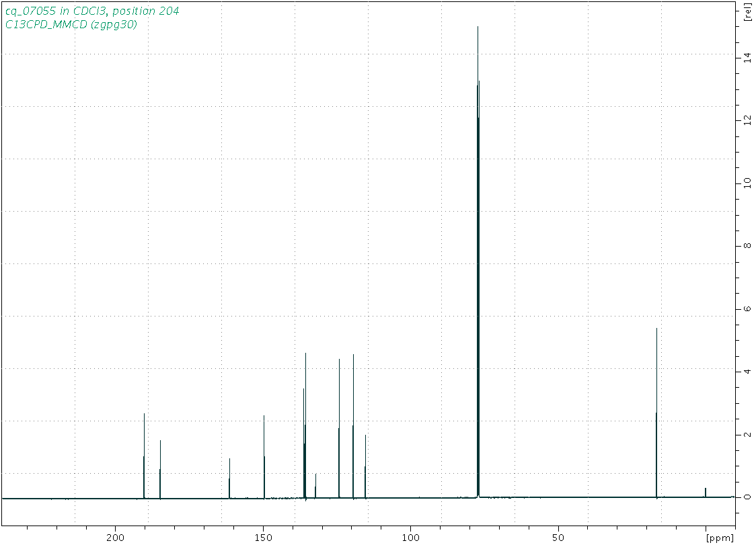
Task: Pick the peak just below 150 ppm
Action: click(264, 457)
